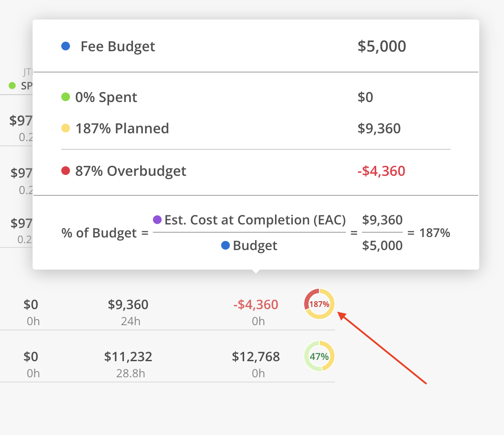The width and height of the screenshot is (504, 435).
Task: Select the $9,360 Planned amount in tooltip
Action: click(x=379, y=128)
